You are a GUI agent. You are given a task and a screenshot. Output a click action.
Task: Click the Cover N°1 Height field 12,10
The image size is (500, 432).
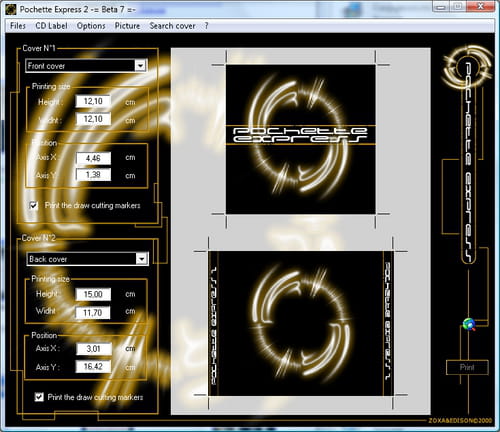click(93, 101)
